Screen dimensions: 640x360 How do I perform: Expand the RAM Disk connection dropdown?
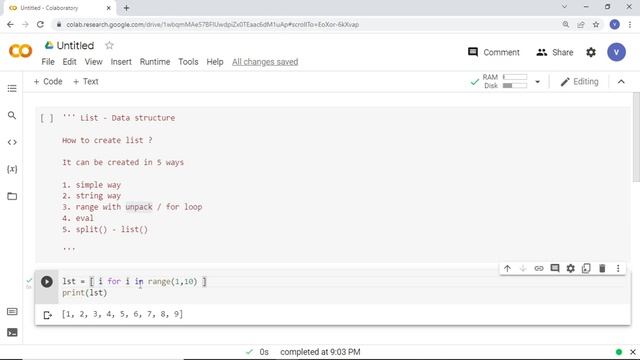pos(538,82)
